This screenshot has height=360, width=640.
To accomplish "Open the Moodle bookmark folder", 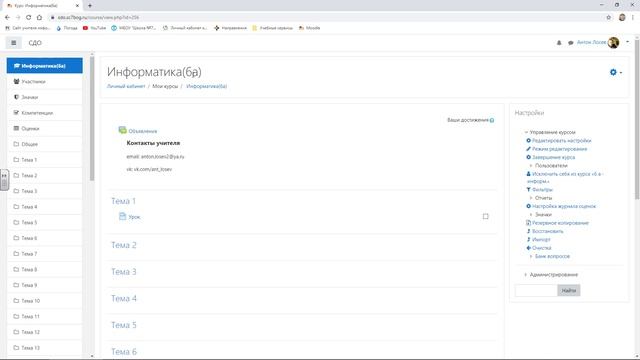I will (309, 28).
